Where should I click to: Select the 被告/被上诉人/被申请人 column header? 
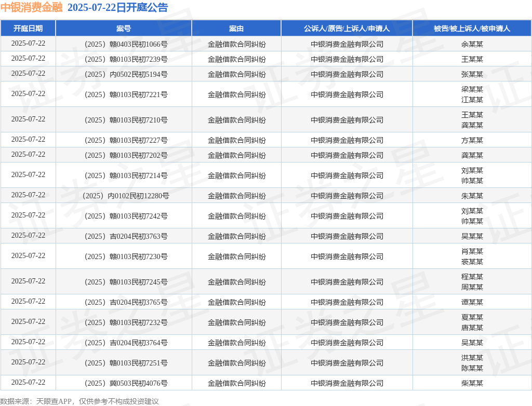[x=472, y=29]
